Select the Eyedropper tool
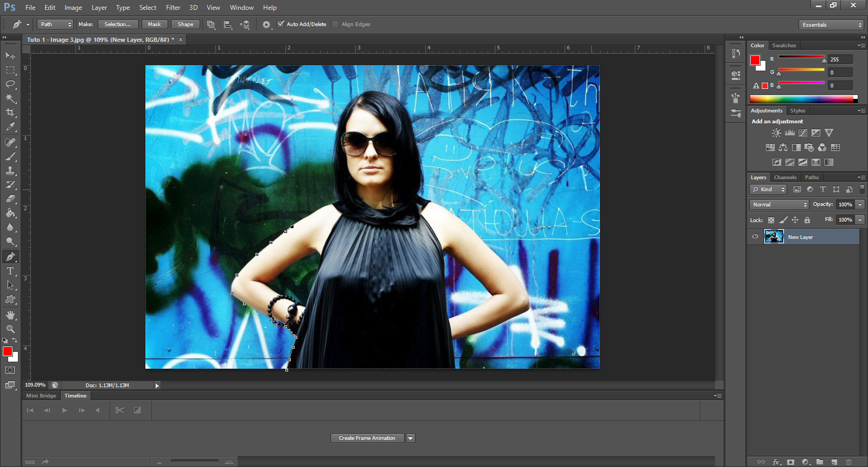 10,127
